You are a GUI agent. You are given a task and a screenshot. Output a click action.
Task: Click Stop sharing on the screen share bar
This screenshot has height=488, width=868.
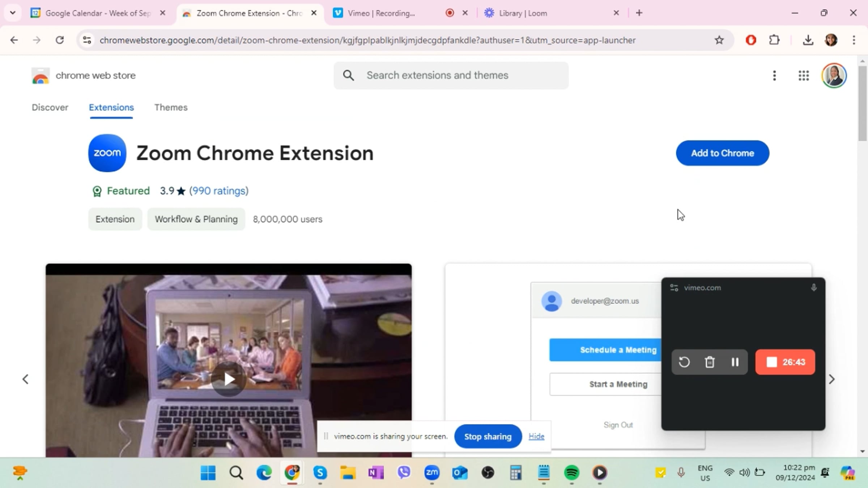click(x=488, y=436)
